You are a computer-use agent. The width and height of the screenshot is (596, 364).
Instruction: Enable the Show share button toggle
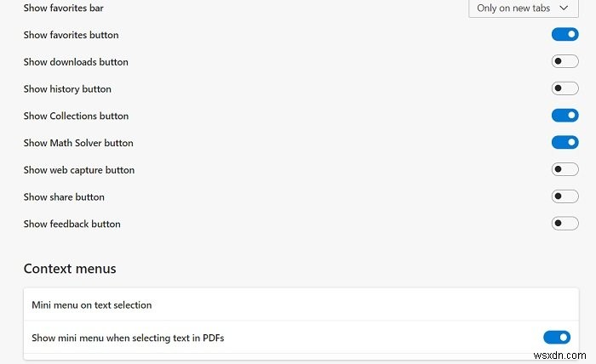(x=564, y=196)
